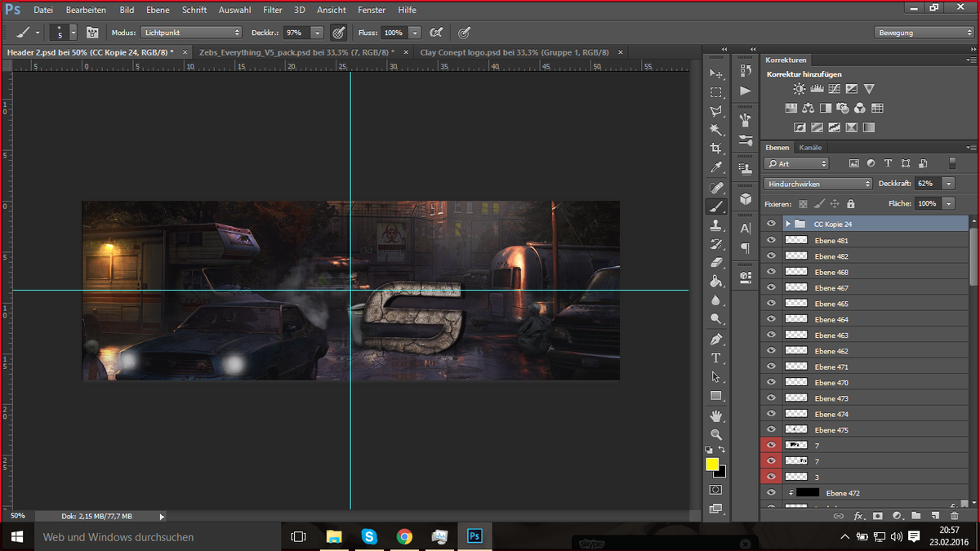
Task: Expand the CC Kopie 24 group
Action: coord(788,224)
